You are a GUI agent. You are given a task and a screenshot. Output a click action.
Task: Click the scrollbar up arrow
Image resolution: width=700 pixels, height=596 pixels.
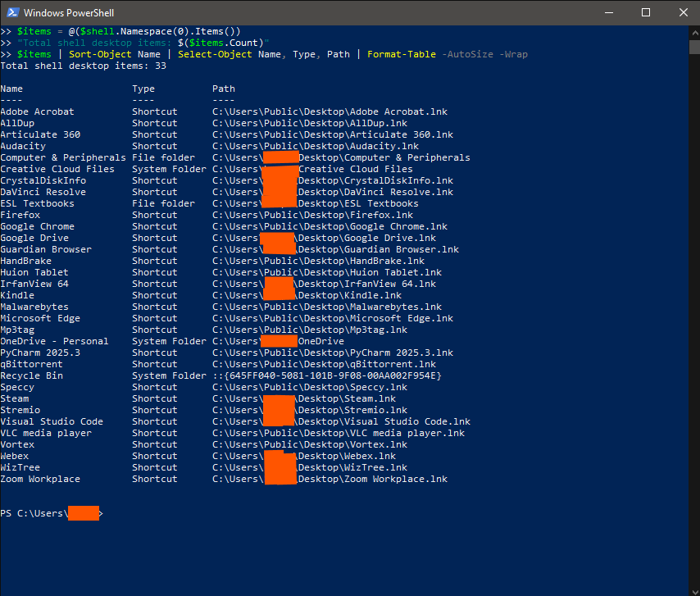click(694, 33)
